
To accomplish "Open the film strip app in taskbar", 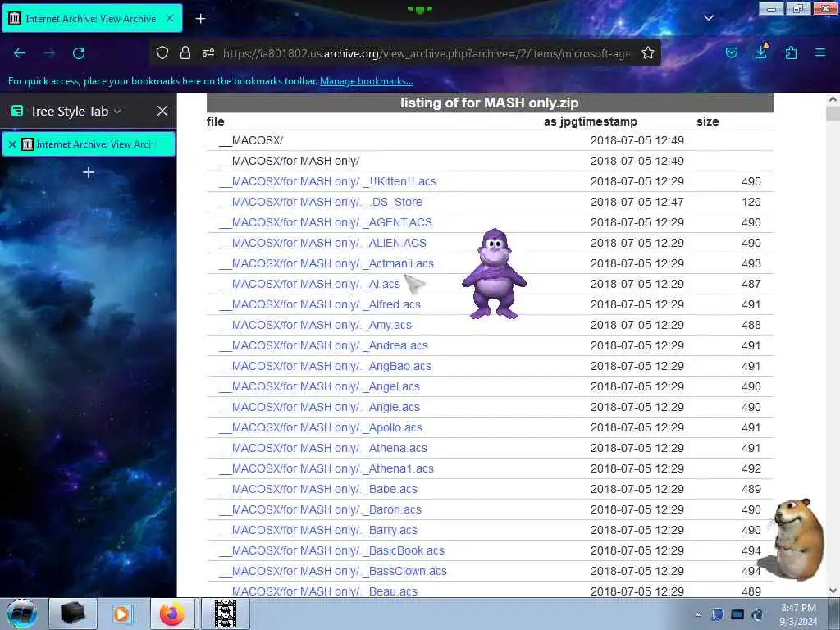I will (x=225, y=614).
